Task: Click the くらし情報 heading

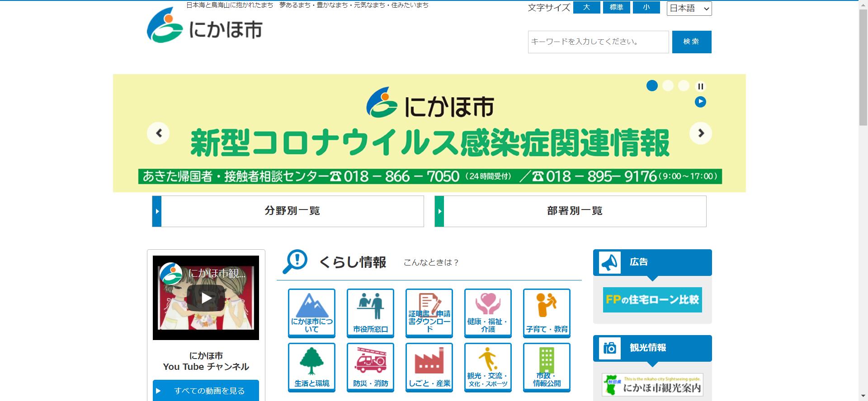Action: 353,262
